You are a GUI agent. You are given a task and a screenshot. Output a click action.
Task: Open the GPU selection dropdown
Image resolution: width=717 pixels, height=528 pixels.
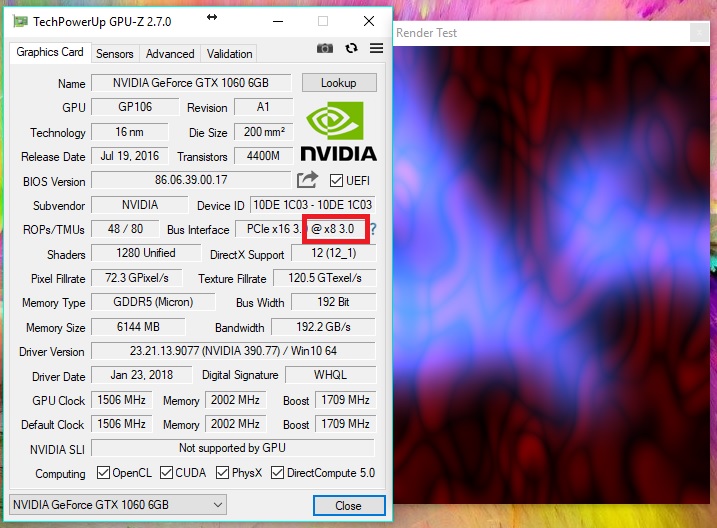pos(118,505)
